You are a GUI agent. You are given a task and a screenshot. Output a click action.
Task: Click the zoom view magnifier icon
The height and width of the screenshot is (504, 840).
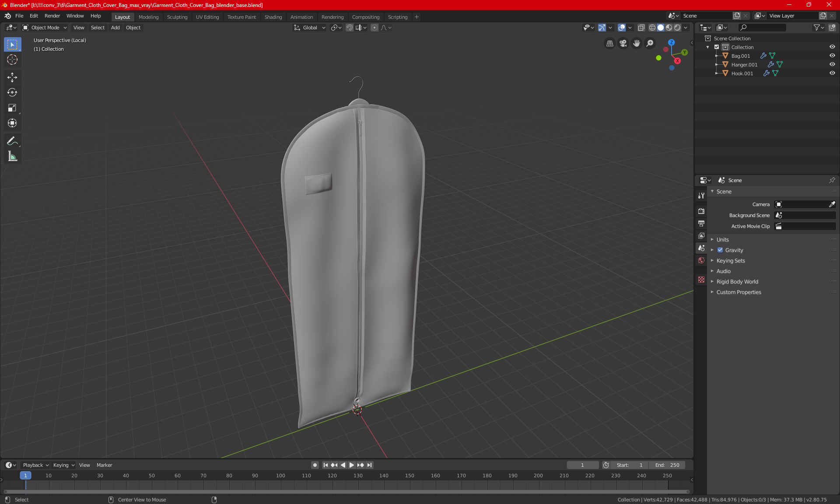pos(650,43)
